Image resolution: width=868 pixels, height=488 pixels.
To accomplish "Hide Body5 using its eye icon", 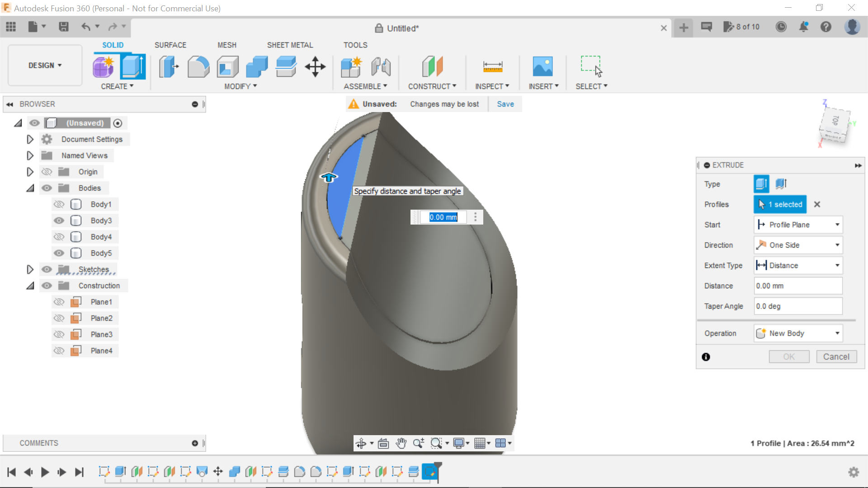I will (x=59, y=253).
